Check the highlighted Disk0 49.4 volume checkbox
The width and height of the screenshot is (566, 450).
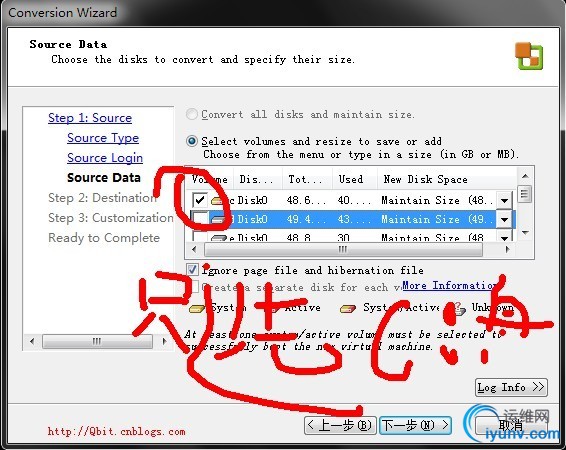[x=200, y=219]
